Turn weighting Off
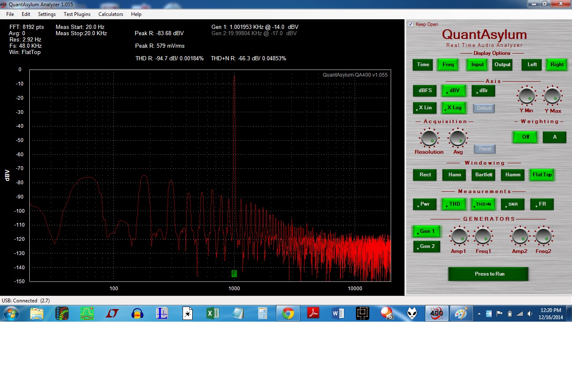The height and width of the screenshot is (392, 572). pos(526,137)
